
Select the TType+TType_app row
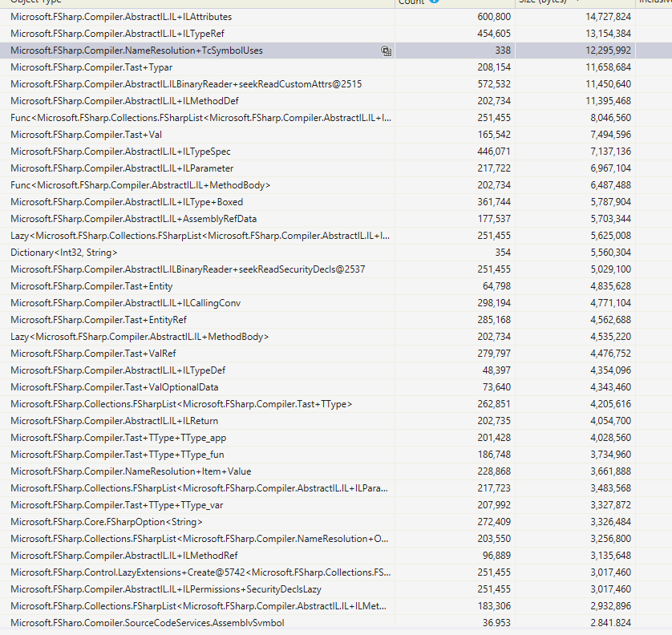pyautogui.click(x=336, y=438)
